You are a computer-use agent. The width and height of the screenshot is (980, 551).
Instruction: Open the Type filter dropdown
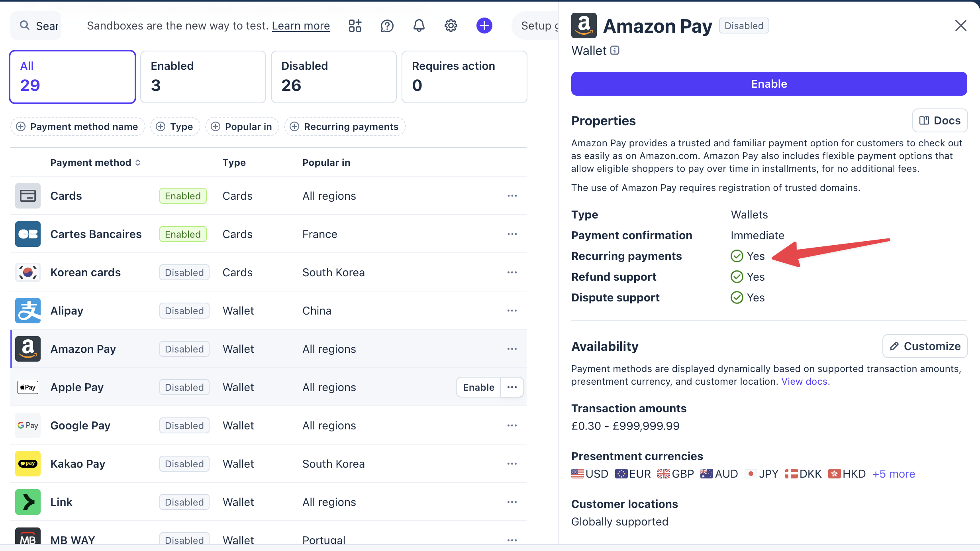tap(175, 126)
